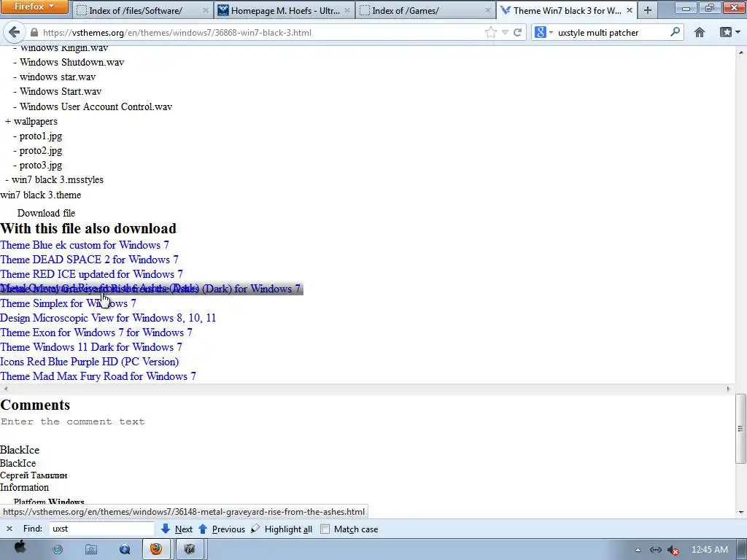
Task: Close the Find bar with the X
Action: click(9, 529)
